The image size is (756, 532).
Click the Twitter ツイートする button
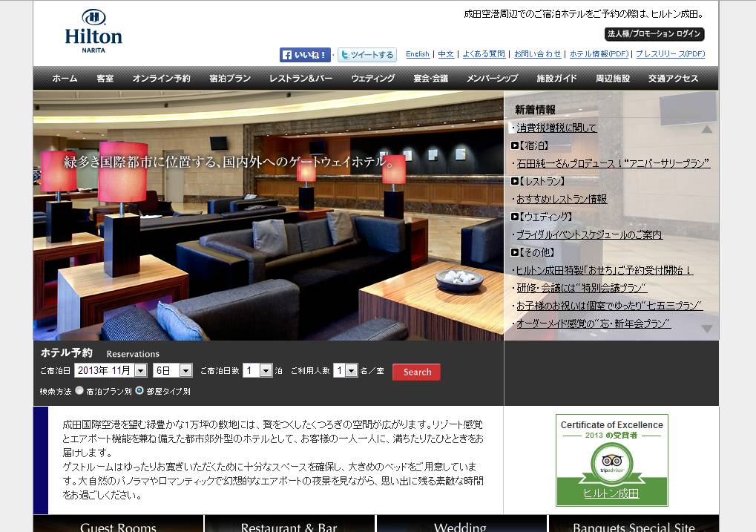pos(367,54)
